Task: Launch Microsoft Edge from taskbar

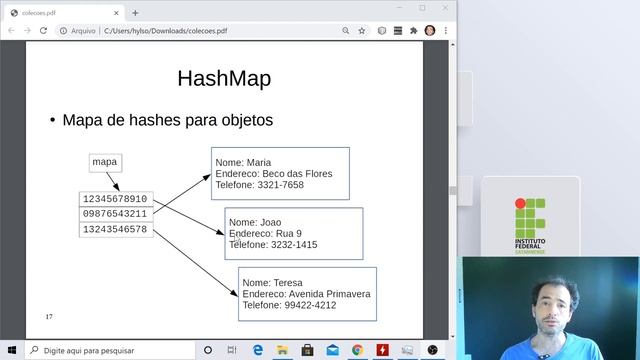Action: pos(258,350)
